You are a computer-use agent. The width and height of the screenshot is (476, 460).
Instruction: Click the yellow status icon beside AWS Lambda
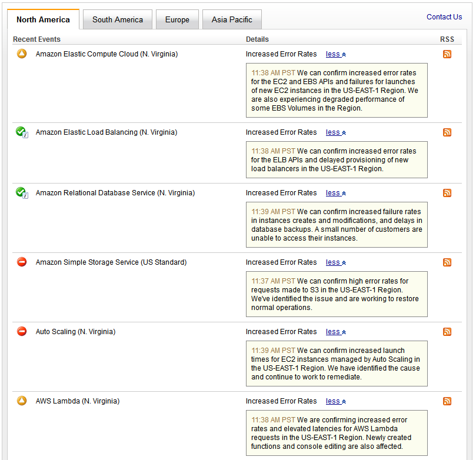click(x=22, y=401)
